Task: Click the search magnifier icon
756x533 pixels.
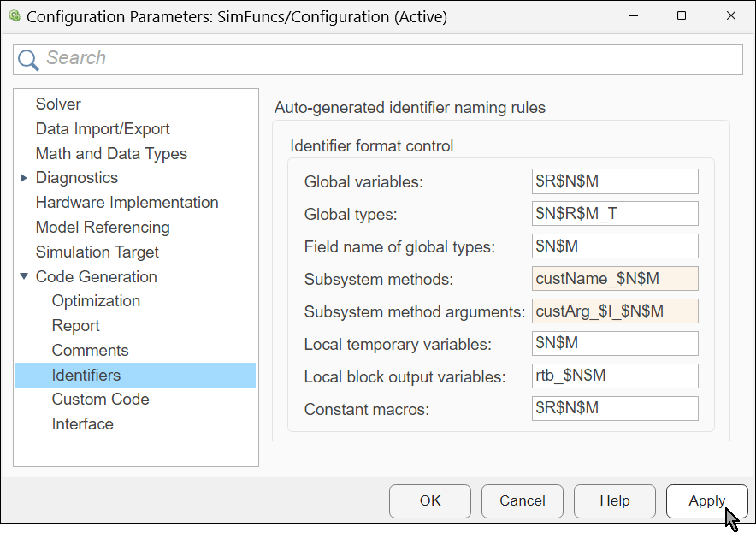Action: (x=28, y=59)
